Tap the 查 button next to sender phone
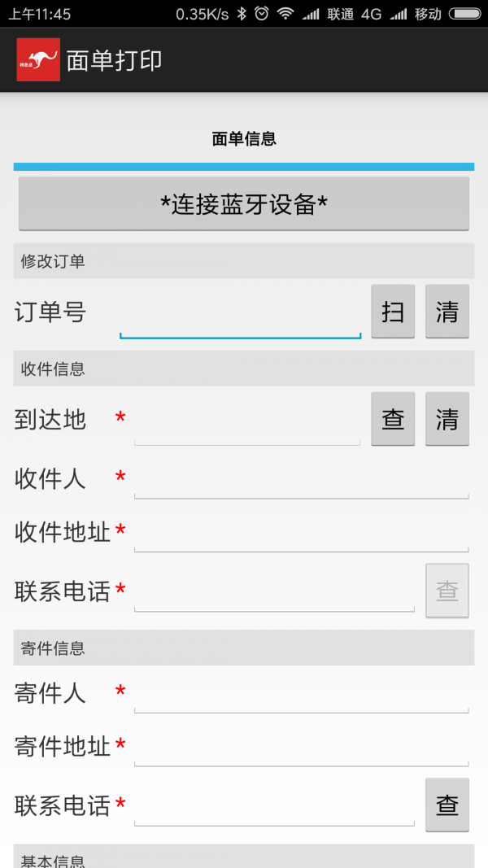Image resolution: width=488 pixels, height=868 pixels. (447, 805)
